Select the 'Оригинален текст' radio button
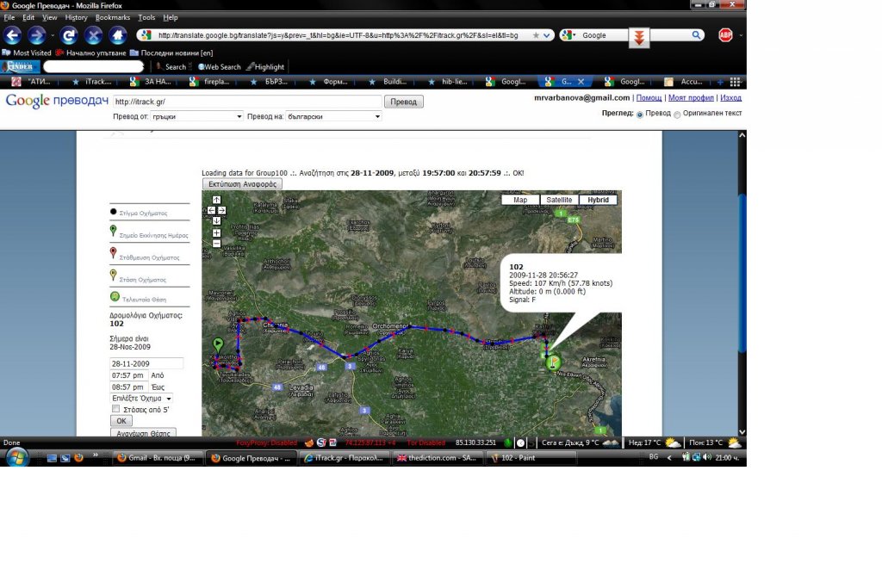This screenshot has width=882, height=588. [x=676, y=115]
